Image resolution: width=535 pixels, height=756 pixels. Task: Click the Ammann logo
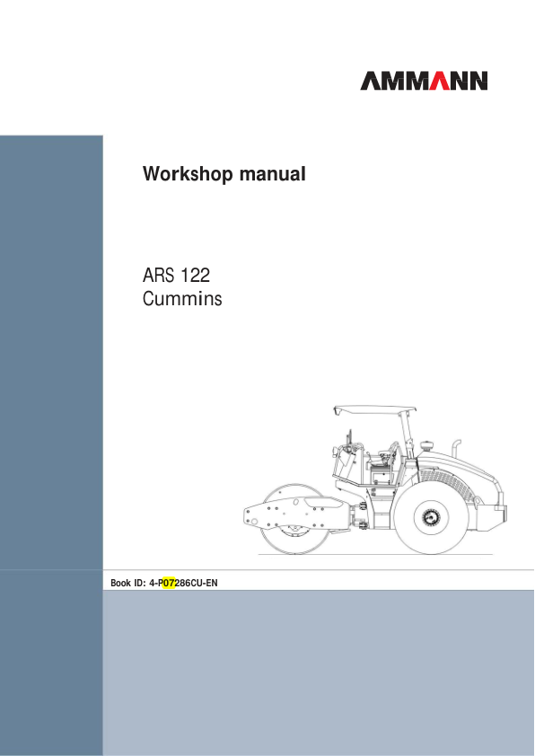coord(424,81)
